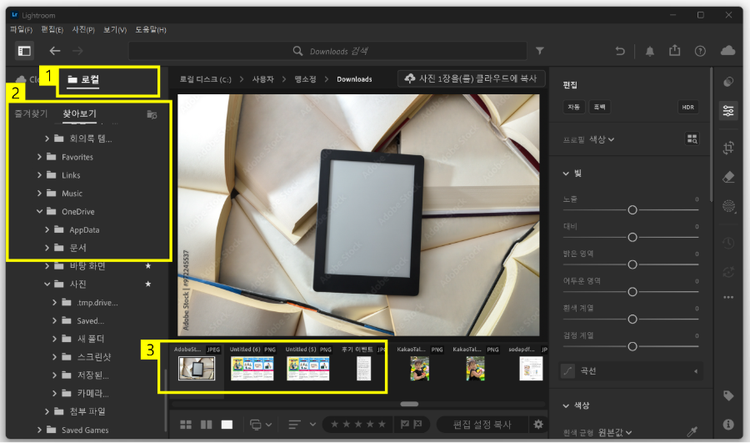Viewport: 750px width, 443px height.
Task: Click the 대비 contrast slider handle
Action: 632,237
